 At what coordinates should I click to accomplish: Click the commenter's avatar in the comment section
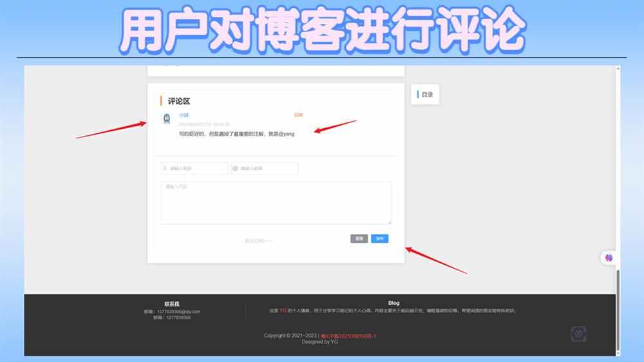pyautogui.click(x=167, y=119)
